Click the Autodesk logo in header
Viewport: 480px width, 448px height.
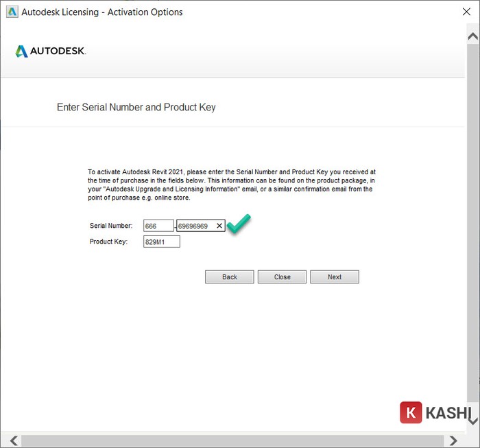pyautogui.click(x=50, y=51)
